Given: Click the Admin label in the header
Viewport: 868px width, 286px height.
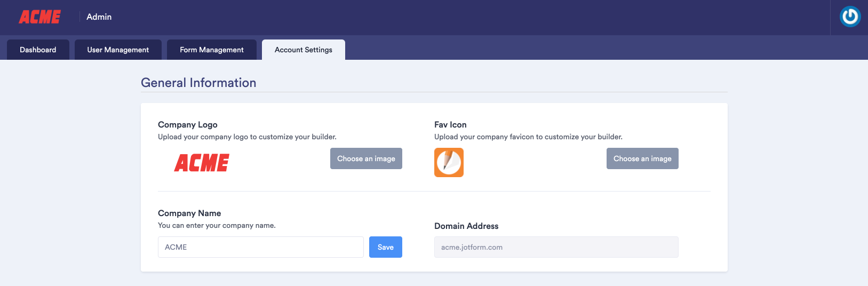Looking at the screenshot, I should [x=99, y=17].
